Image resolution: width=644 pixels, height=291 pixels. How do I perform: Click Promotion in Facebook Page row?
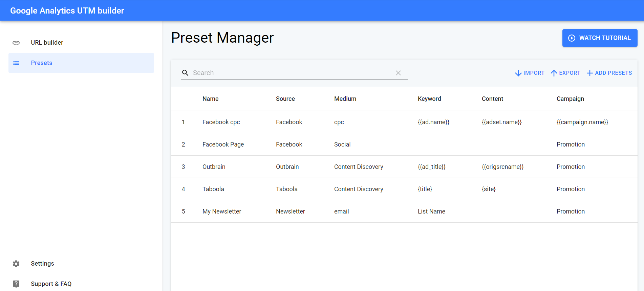click(571, 144)
